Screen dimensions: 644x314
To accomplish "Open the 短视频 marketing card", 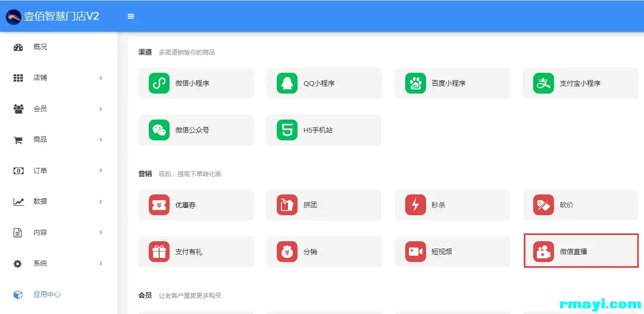I will pyautogui.click(x=453, y=252).
